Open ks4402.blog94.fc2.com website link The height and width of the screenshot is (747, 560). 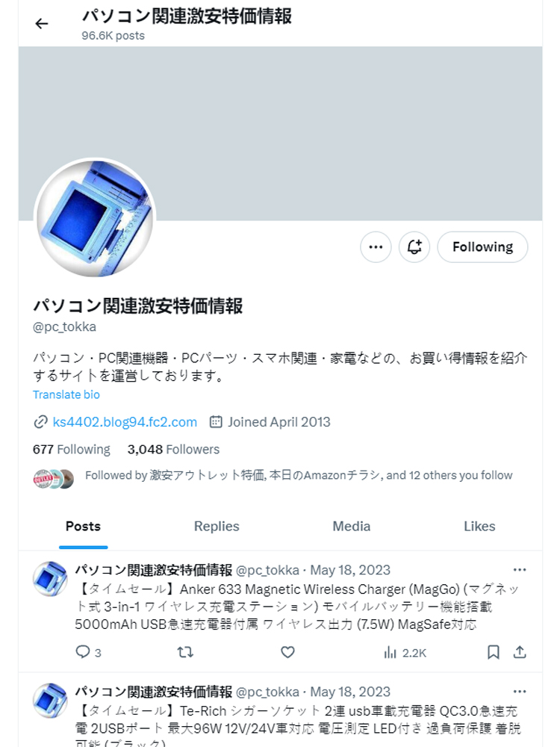[x=125, y=422]
